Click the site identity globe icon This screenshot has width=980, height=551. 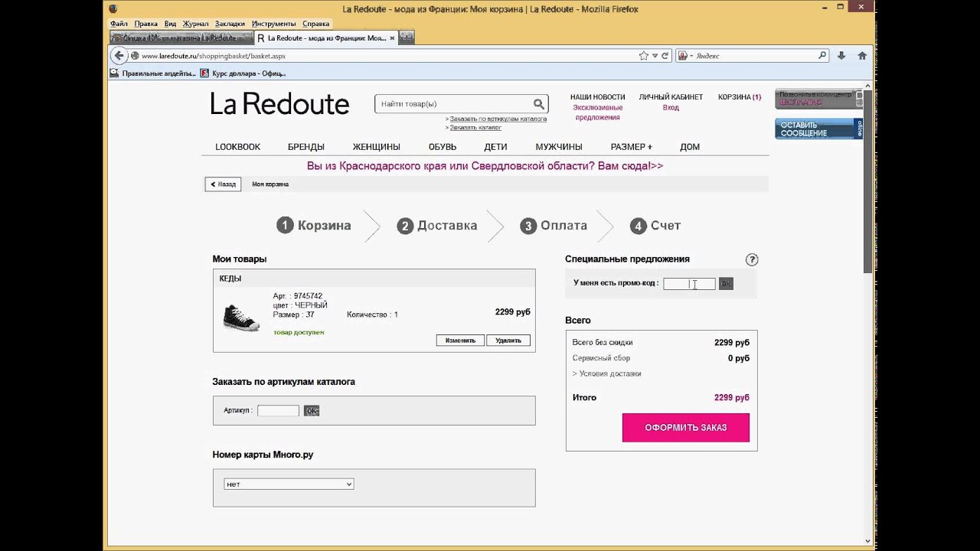point(135,56)
